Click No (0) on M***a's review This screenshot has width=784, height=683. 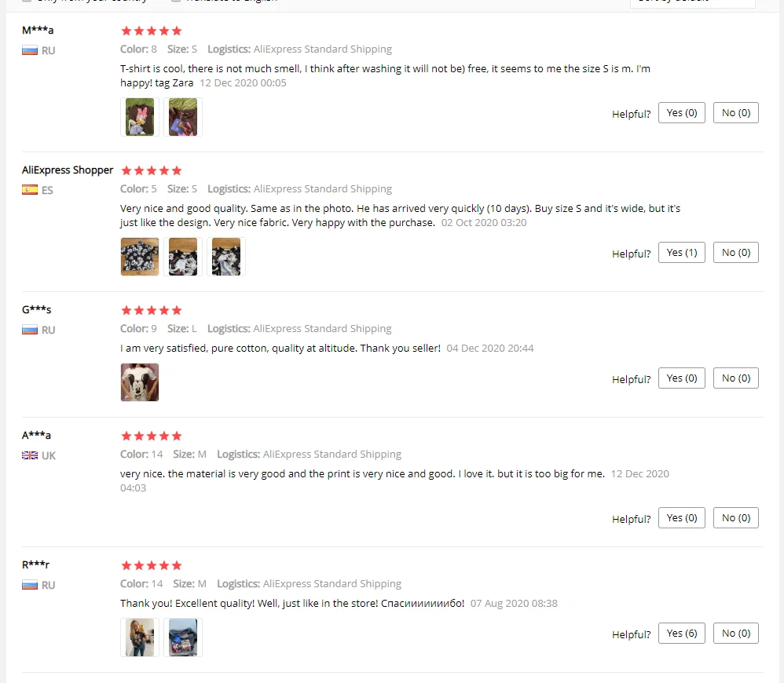pyautogui.click(x=736, y=113)
